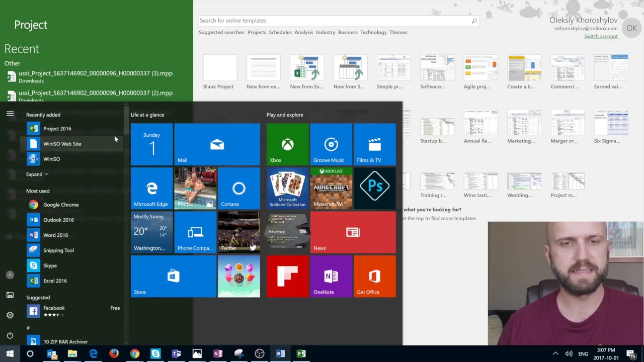
Task: Select Technology suggested search link
Action: [x=373, y=32]
